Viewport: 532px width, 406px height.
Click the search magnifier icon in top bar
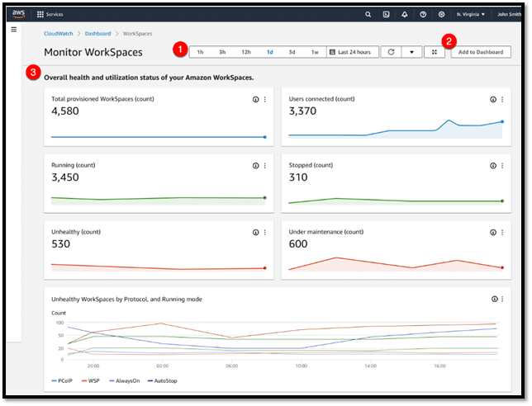pyautogui.click(x=368, y=14)
